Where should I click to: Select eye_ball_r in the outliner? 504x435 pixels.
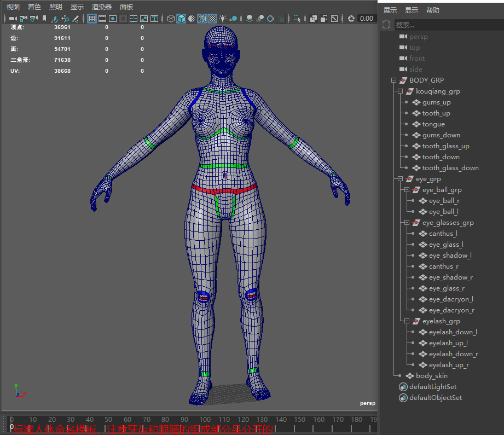pos(444,201)
